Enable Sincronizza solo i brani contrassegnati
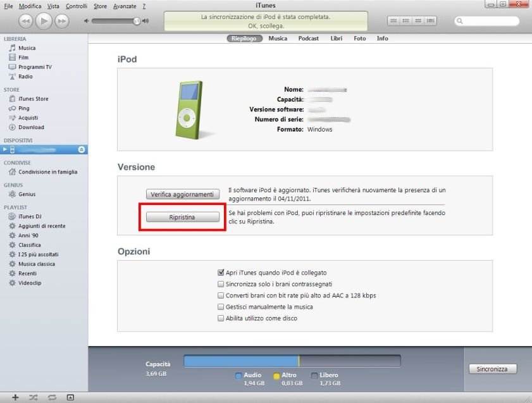 click(x=221, y=284)
